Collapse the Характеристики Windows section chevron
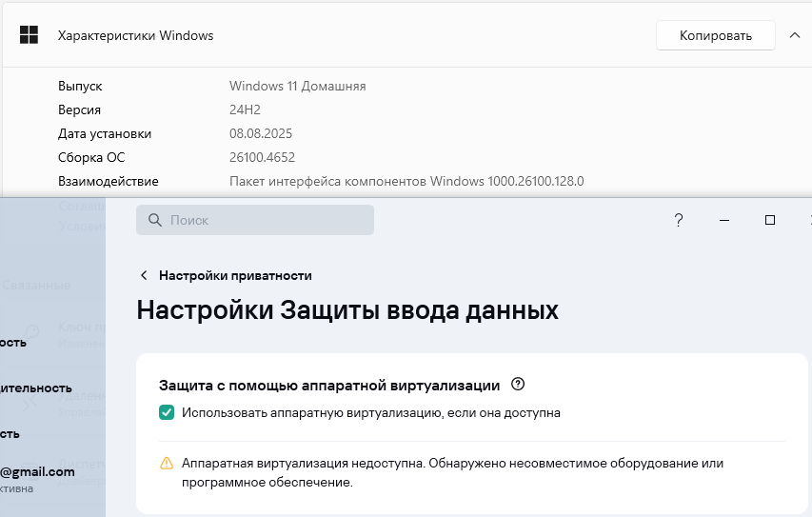 click(x=795, y=35)
